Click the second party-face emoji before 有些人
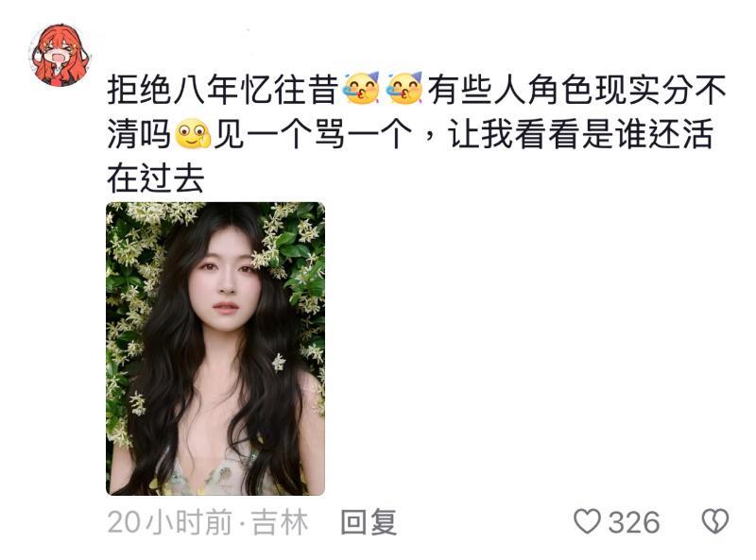756x560 pixels. point(404,89)
